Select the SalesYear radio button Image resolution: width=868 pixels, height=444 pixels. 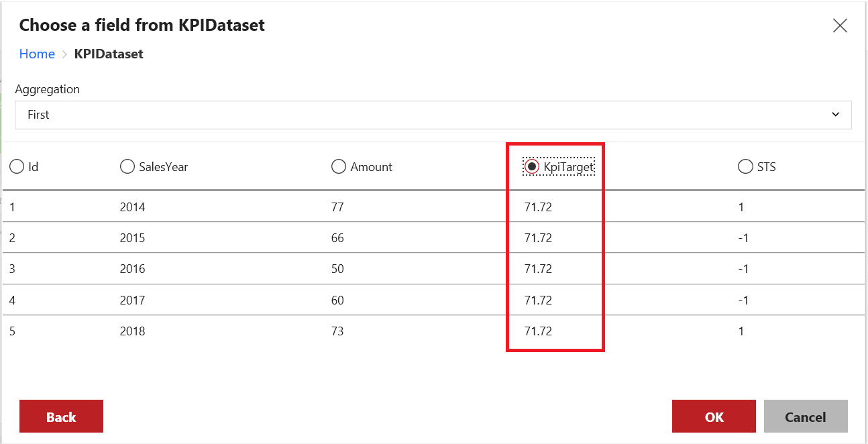click(x=127, y=167)
